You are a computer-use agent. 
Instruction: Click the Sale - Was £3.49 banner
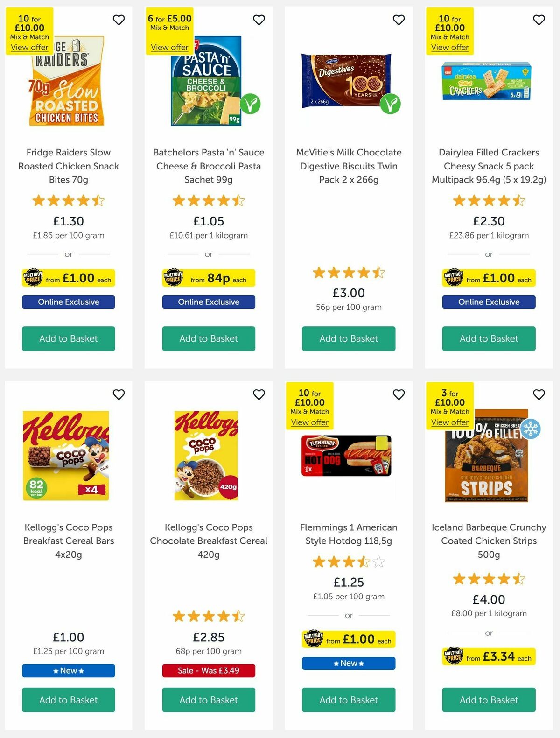(x=208, y=670)
